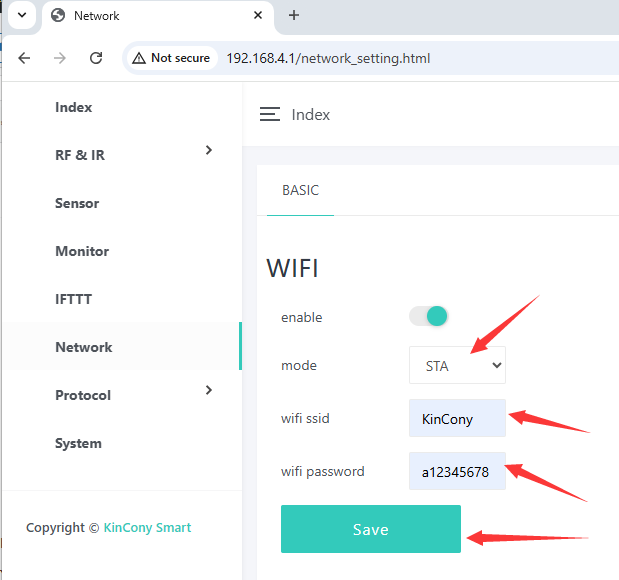Close the Network browser tab

(x=259, y=15)
